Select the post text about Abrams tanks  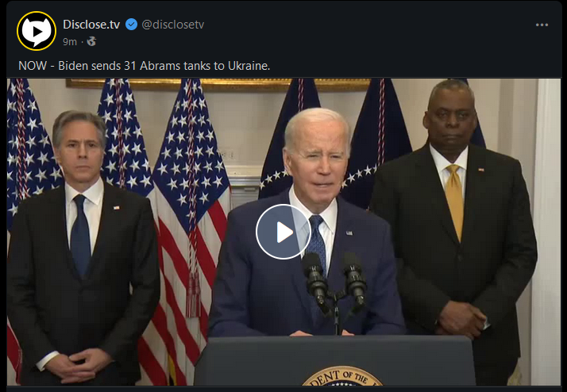pyautogui.click(x=145, y=66)
